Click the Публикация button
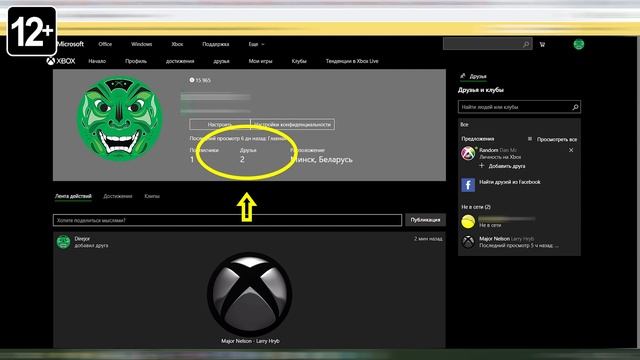The image size is (640, 360). (425, 220)
